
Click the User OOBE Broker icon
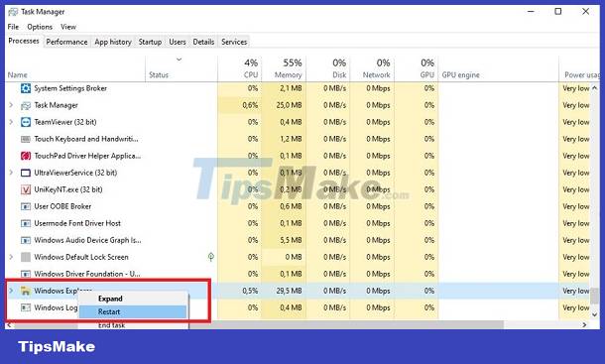click(x=26, y=206)
